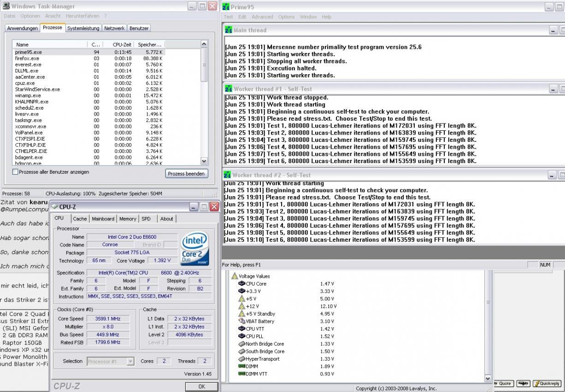This screenshot has height=392, width=565.
Task: Click CPU-Z title bar icon
Action: pyautogui.click(x=54, y=207)
